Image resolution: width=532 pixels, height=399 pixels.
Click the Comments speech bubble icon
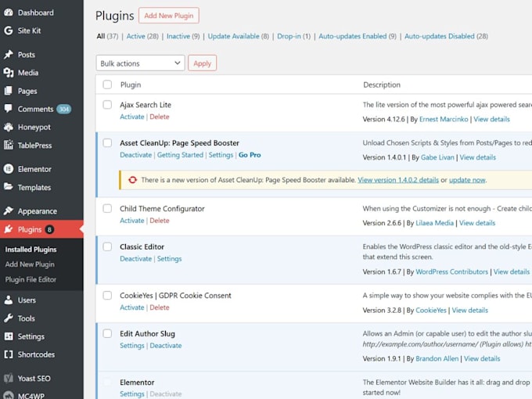(9, 109)
